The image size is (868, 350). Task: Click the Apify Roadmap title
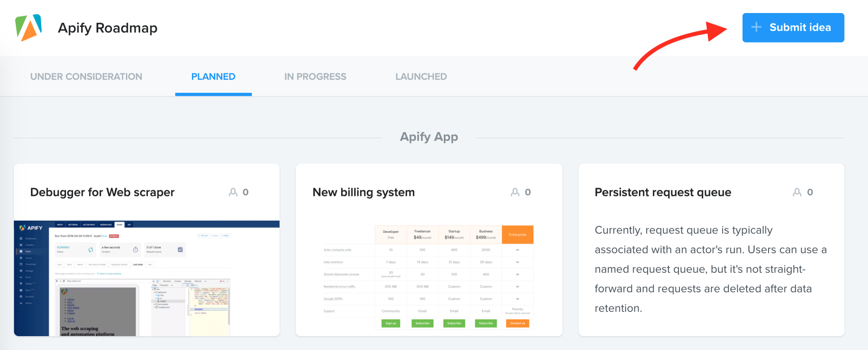tap(108, 28)
